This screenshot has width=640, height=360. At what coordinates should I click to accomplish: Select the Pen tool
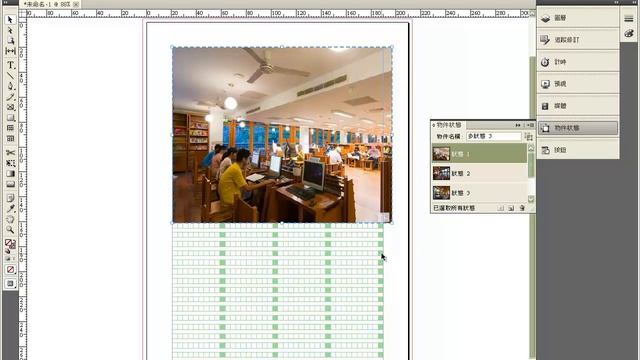[10, 86]
